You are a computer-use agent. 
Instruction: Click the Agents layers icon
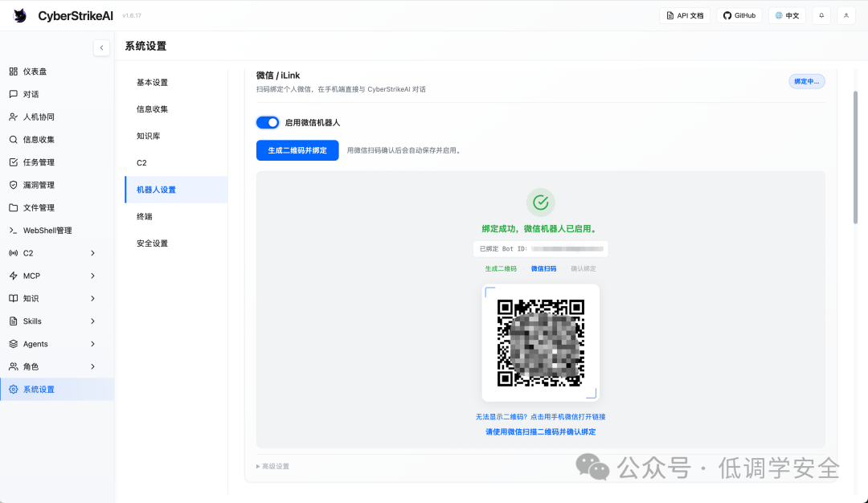coord(14,344)
